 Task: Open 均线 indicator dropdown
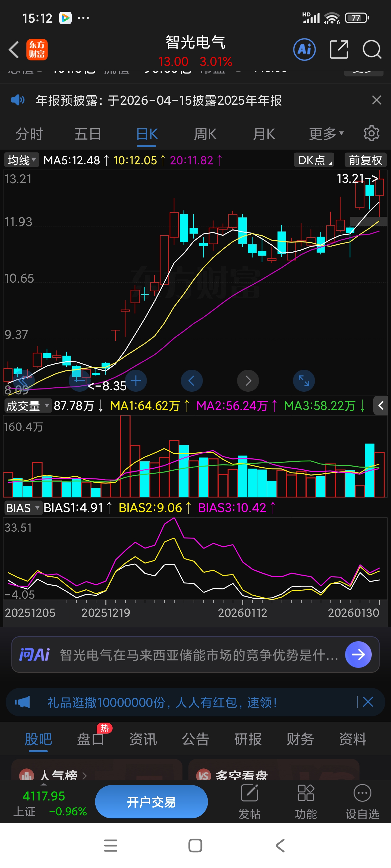pos(22,160)
